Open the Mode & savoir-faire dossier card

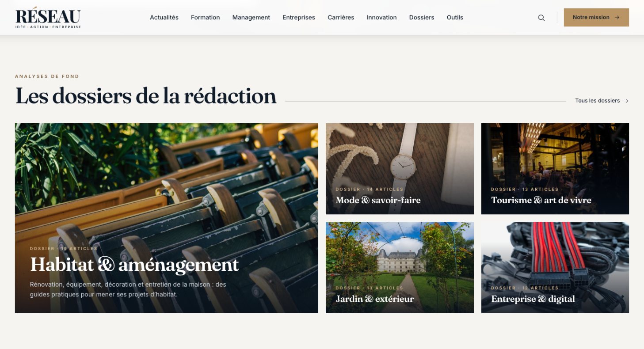pyautogui.click(x=400, y=169)
